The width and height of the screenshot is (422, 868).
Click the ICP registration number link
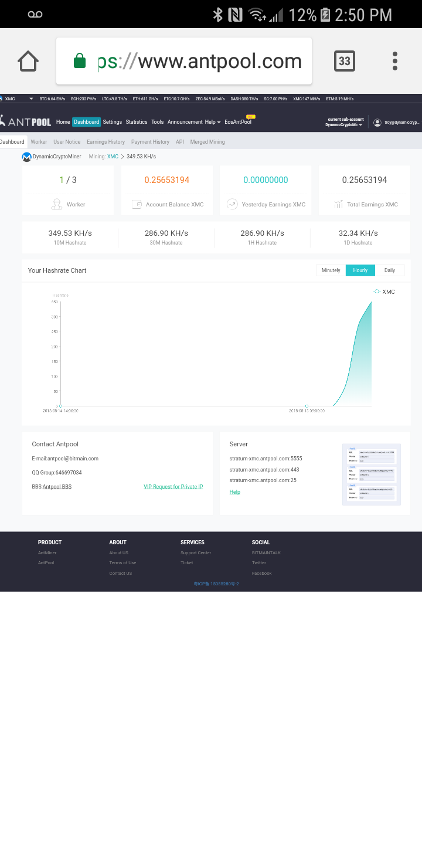216,584
